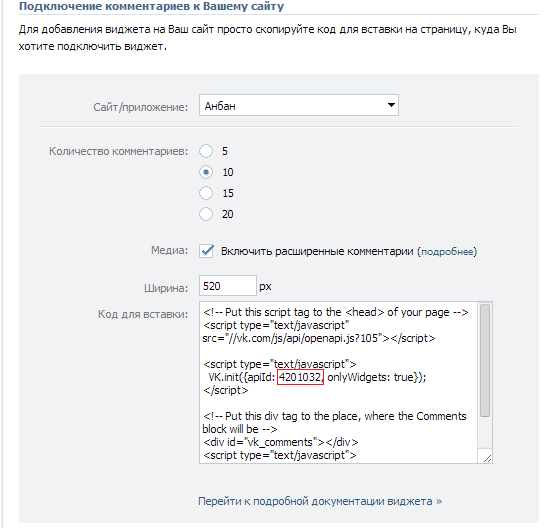This screenshot has width=546, height=528.
Task: Click the dropdown arrow next to Анбан
Action: point(391,105)
